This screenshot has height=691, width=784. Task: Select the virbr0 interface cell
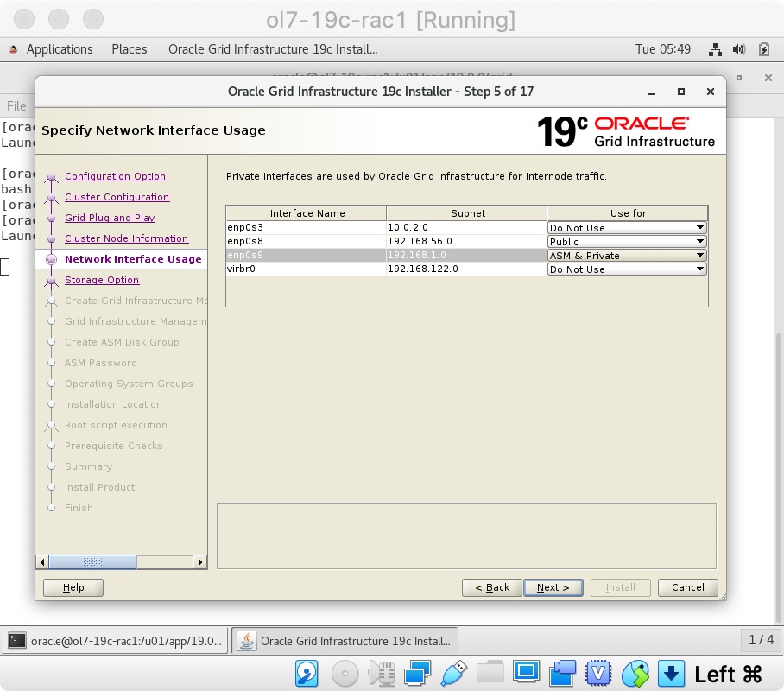tap(306, 269)
